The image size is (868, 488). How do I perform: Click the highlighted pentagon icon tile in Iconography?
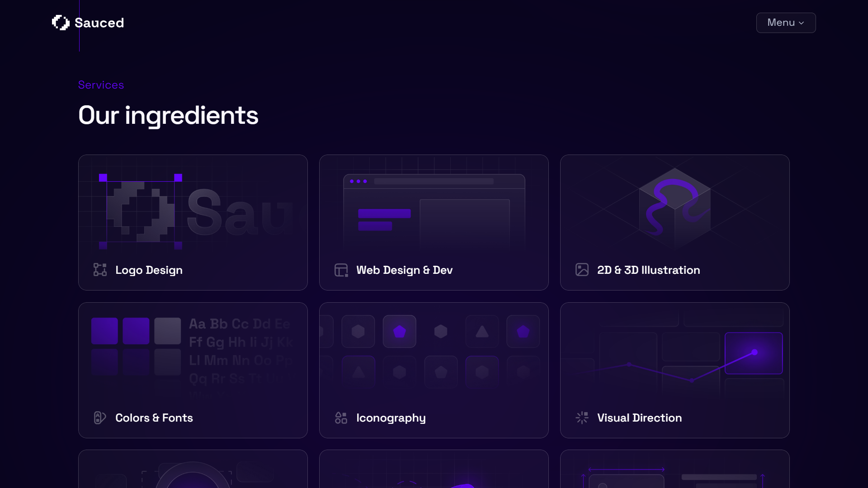tap(399, 331)
